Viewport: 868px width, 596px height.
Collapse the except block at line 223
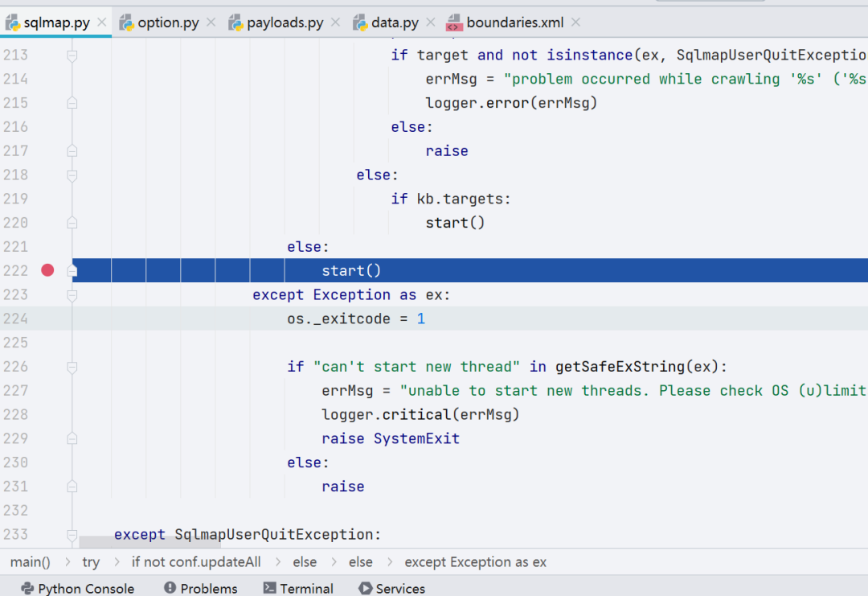pyautogui.click(x=72, y=295)
